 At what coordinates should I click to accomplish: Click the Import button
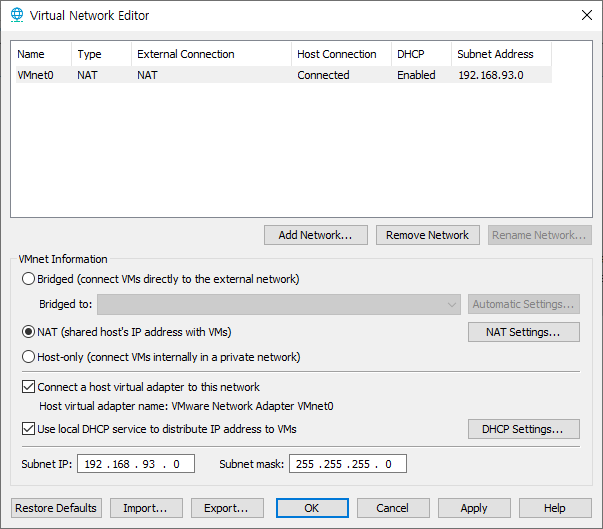coord(146,508)
